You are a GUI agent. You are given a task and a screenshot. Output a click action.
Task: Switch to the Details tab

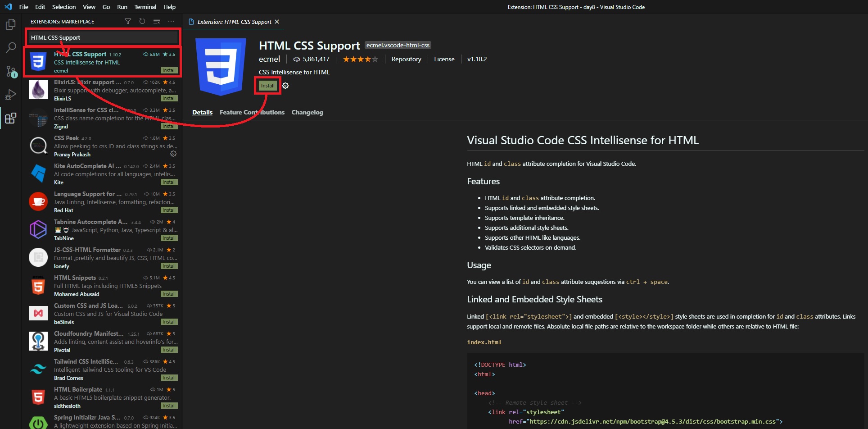point(202,112)
